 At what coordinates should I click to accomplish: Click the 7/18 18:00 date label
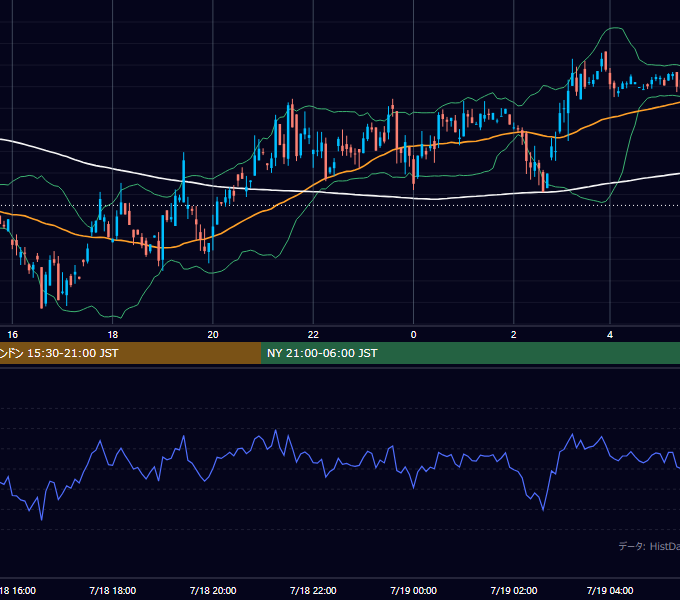113,590
